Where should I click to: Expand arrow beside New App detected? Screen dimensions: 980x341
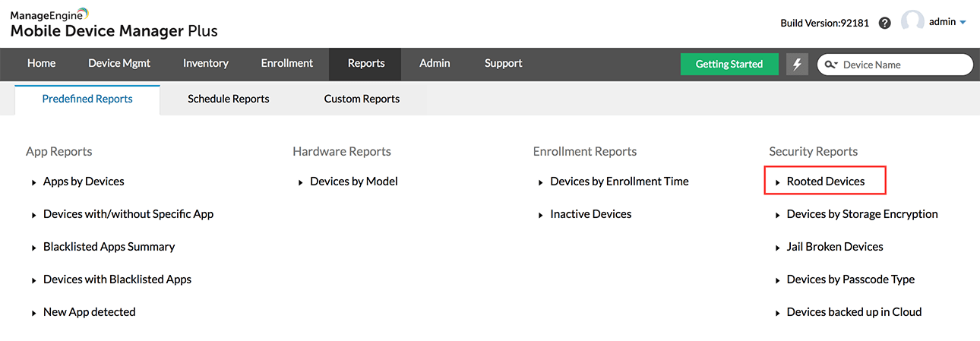coord(34,314)
